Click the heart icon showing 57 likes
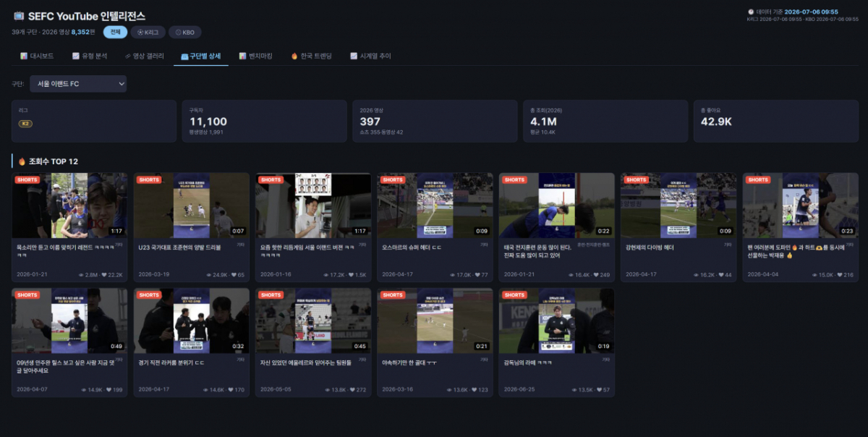This screenshot has height=437, width=868. (600, 391)
